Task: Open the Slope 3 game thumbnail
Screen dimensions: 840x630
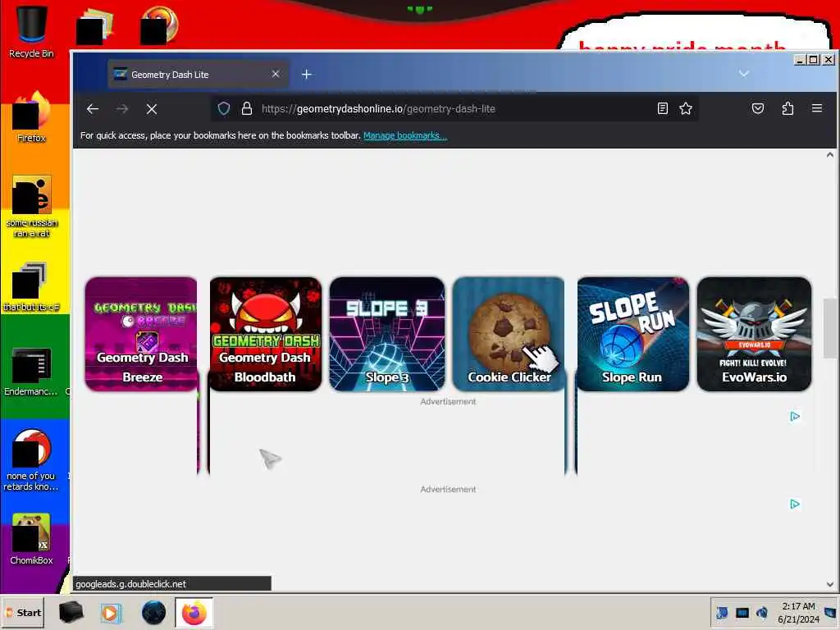Action: pos(387,334)
